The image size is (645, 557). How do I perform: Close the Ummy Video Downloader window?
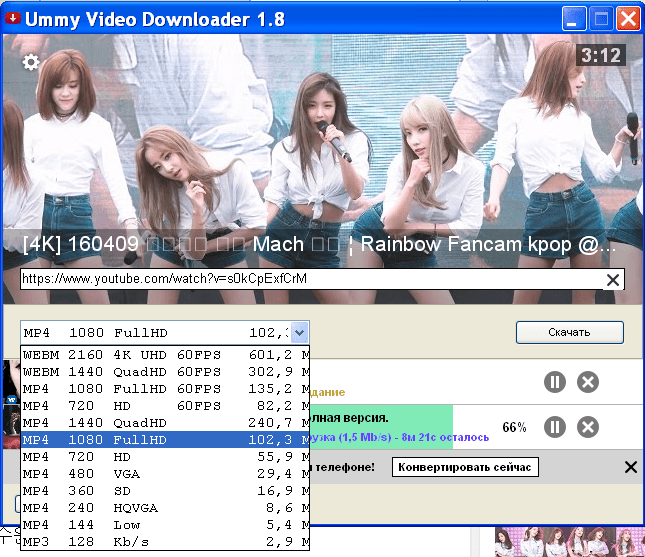click(x=628, y=19)
